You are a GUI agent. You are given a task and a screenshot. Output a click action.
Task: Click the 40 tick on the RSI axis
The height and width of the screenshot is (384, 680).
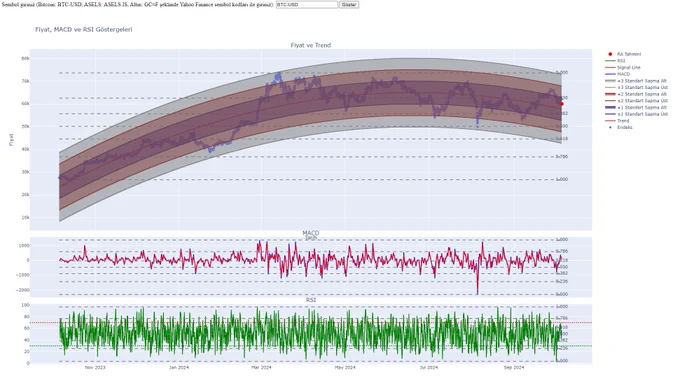[27, 340]
